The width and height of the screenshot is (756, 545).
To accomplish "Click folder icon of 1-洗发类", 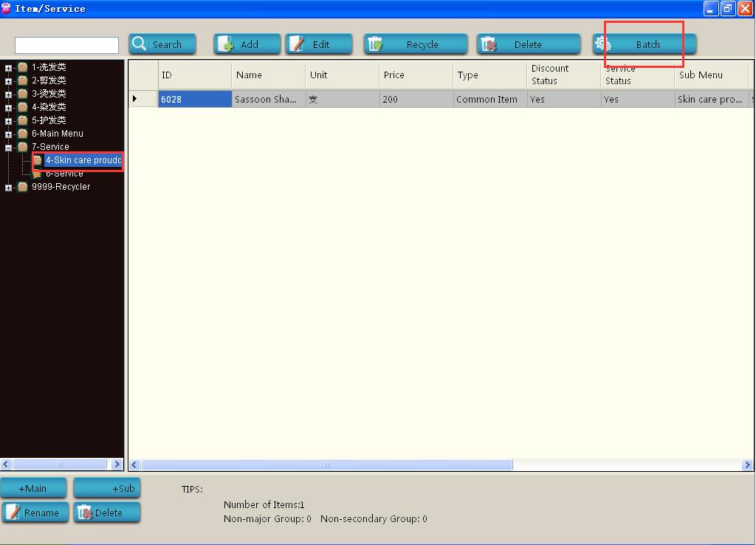I will coord(23,67).
